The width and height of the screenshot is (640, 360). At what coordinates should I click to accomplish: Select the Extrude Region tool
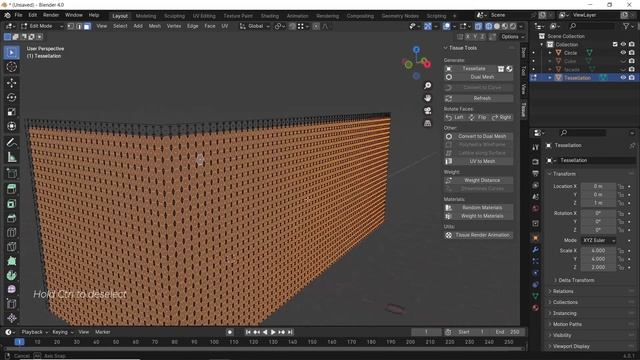click(11, 189)
